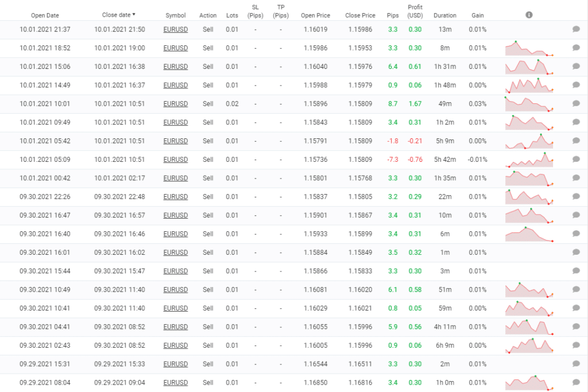
Task: View sparkline chart for 10.01.2021 18:52 trade
Action: click(x=529, y=48)
